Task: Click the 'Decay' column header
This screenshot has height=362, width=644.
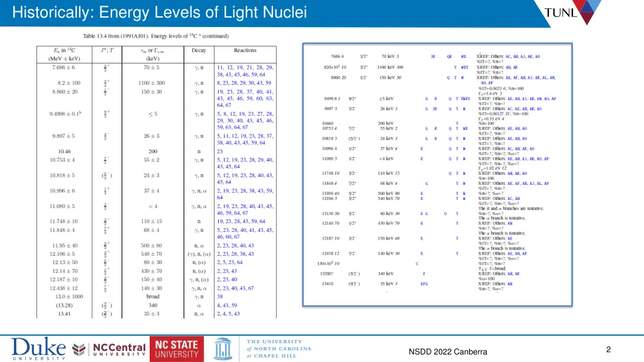Action: click(x=199, y=50)
